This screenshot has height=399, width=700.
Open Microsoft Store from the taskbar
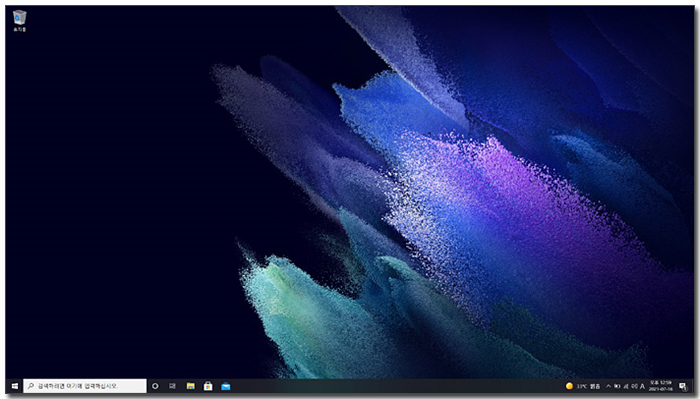(x=208, y=386)
